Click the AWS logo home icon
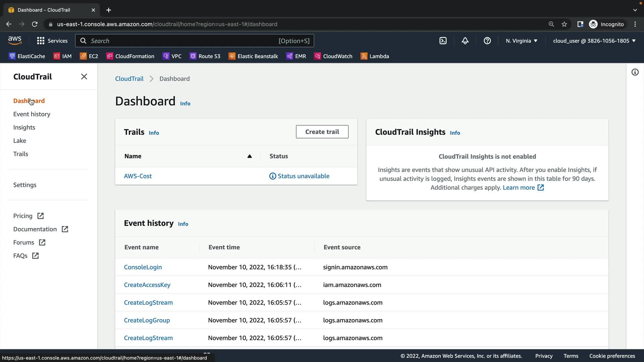 (15, 41)
